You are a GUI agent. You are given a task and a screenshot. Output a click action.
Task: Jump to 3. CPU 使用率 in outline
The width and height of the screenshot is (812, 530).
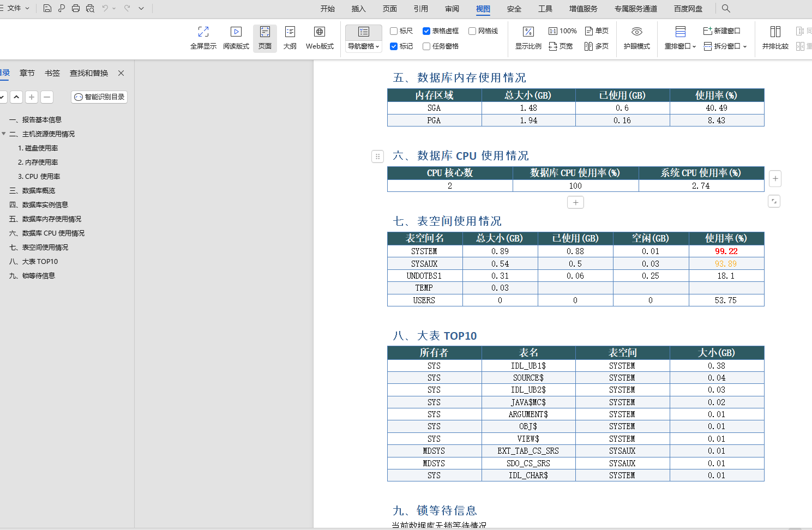tap(39, 177)
